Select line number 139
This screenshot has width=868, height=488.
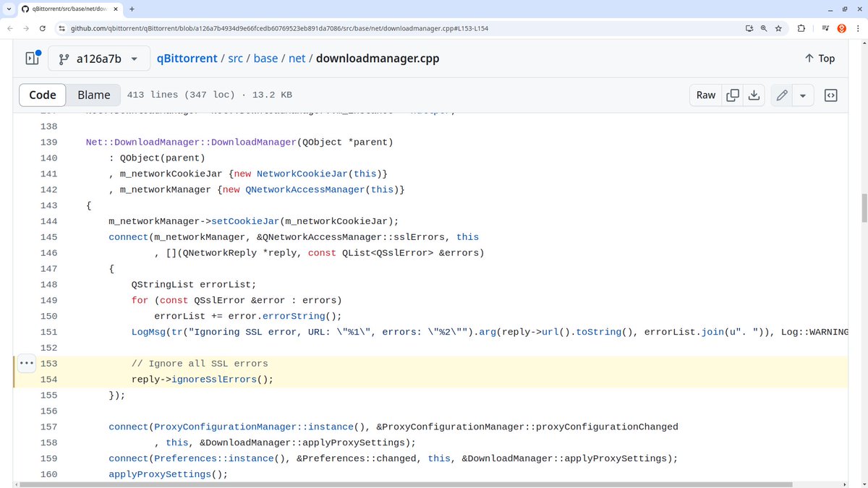48,142
